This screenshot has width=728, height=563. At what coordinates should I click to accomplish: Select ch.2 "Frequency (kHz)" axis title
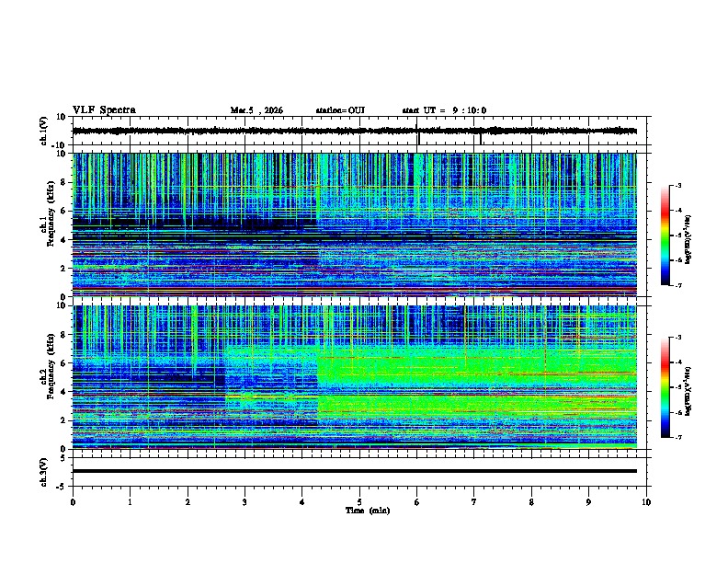click(x=51, y=366)
